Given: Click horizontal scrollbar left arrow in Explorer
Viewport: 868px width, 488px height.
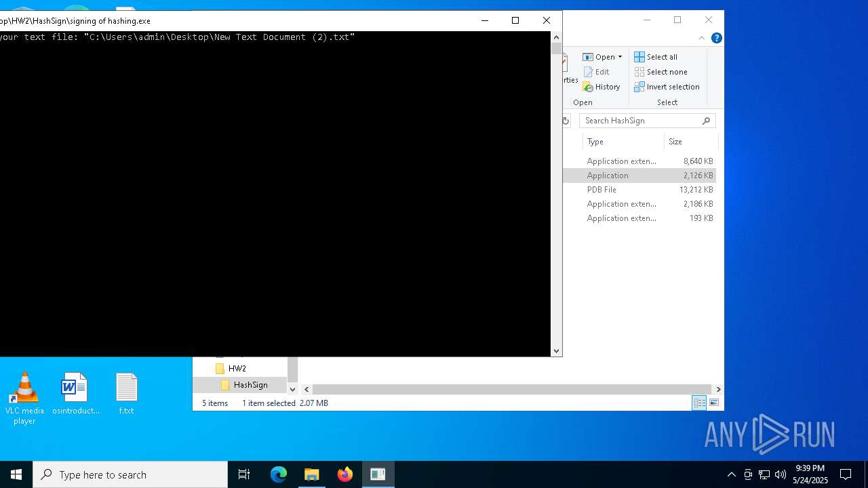Looking at the screenshot, I should pyautogui.click(x=307, y=389).
